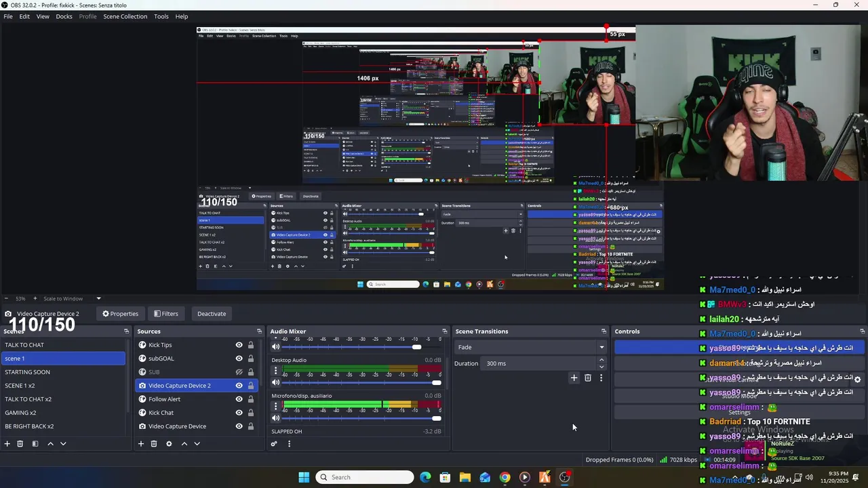
Task: Mute Microfono/disp. ausiliario speaker icon
Action: (275, 418)
